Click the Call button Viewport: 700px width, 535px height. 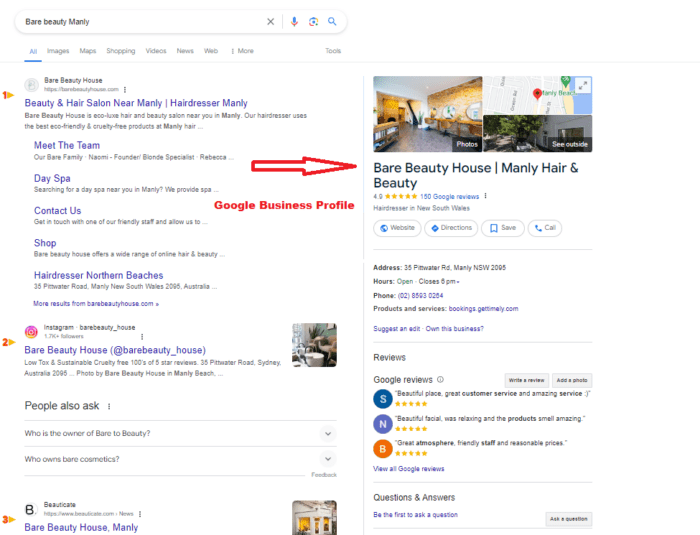(545, 228)
